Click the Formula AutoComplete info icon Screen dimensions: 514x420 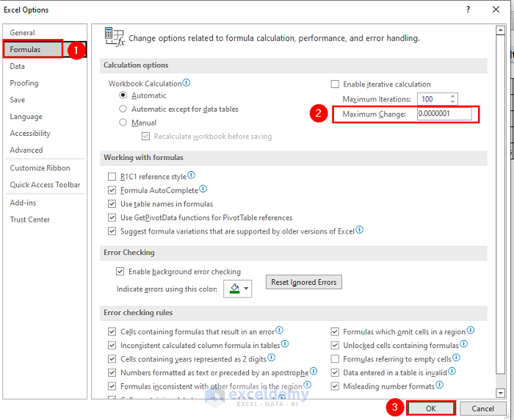tap(203, 189)
